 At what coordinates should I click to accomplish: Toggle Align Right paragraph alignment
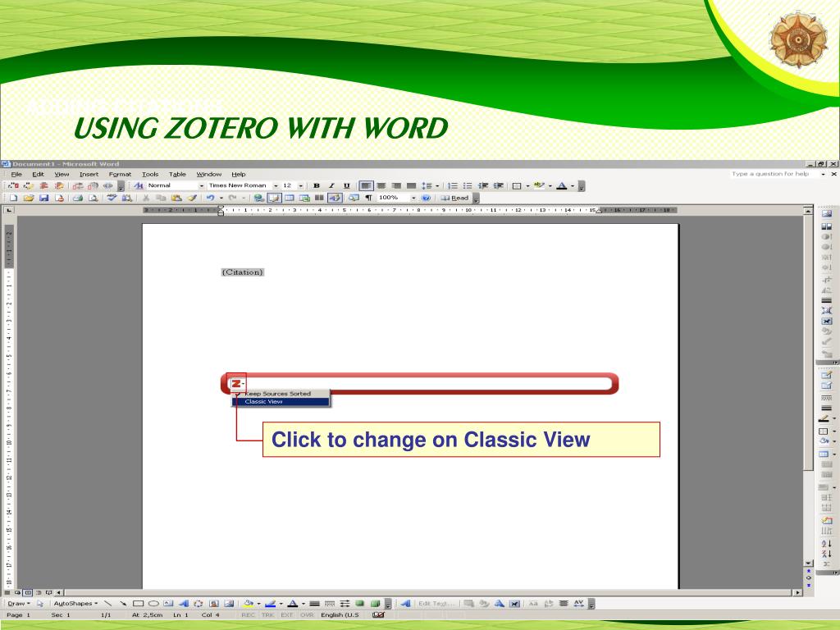tap(396, 186)
